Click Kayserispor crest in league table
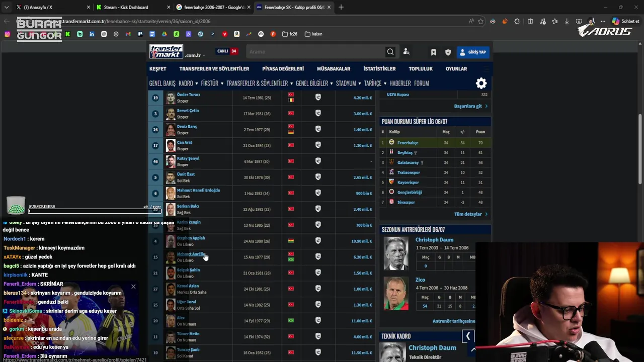 pos(391,182)
